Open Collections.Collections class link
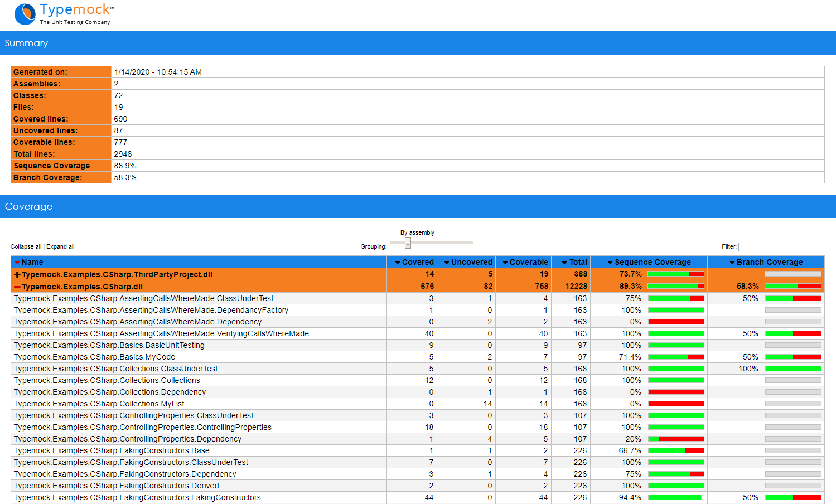Image resolution: width=836 pixels, height=504 pixels. coord(107,380)
